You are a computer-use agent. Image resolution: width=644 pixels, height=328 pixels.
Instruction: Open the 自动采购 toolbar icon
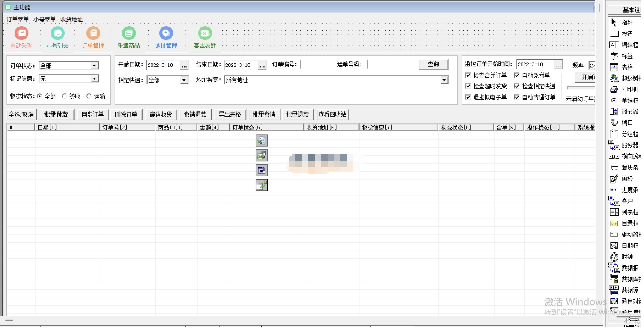pos(21,37)
